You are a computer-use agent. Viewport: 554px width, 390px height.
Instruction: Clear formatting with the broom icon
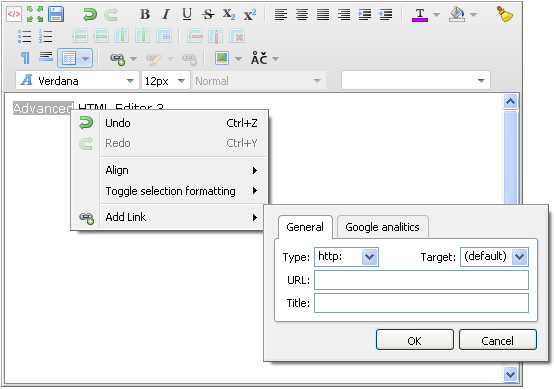pyautogui.click(x=505, y=14)
